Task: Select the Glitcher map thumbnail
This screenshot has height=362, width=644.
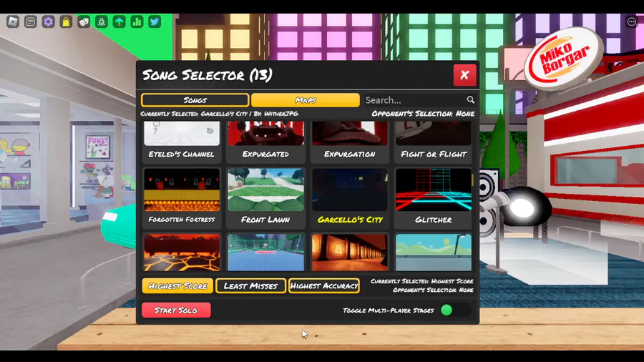Action: [x=434, y=190]
